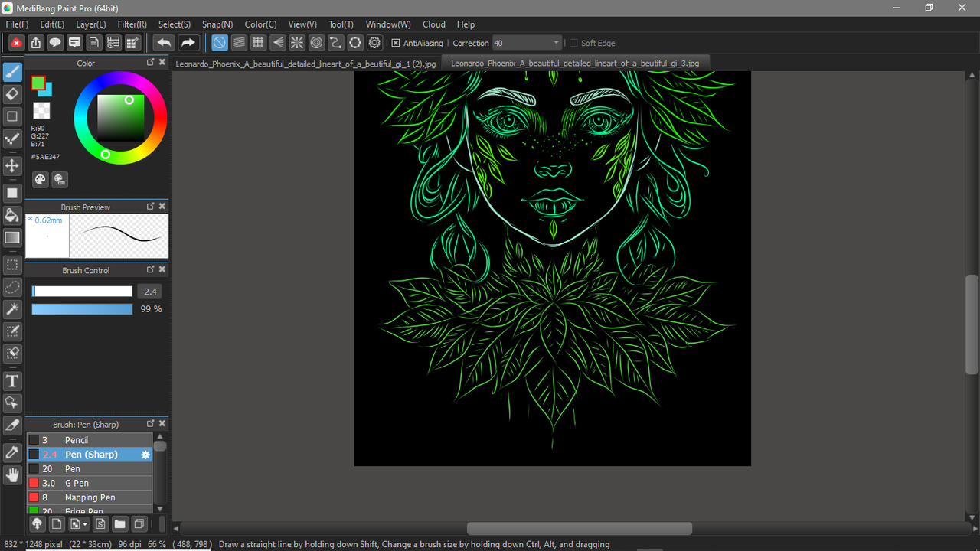Select the Bucket tool
Viewport: 980px width, 551px height.
tap(12, 215)
